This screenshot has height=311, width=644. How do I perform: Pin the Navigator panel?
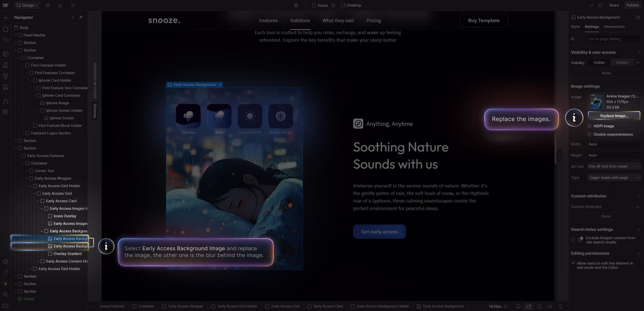[80, 17]
